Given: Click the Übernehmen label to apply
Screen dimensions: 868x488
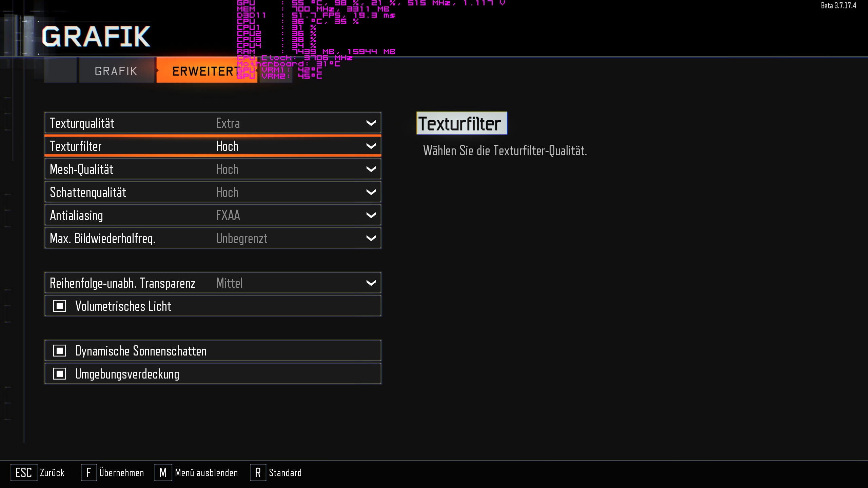Looking at the screenshot, I should [x=121, y=472].
